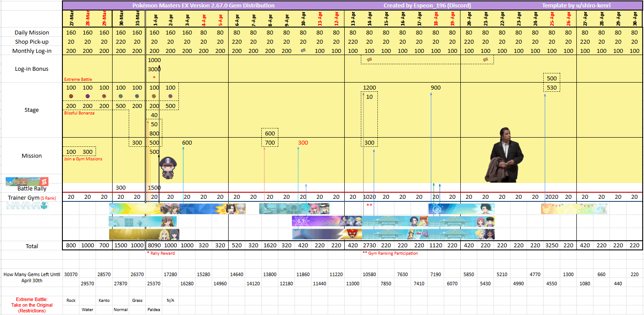The width and height of the screenshot is (644, 315).
Task: Click the 'N/A' restriction cell
Action: pyautogui.click(x=171, y=301)
